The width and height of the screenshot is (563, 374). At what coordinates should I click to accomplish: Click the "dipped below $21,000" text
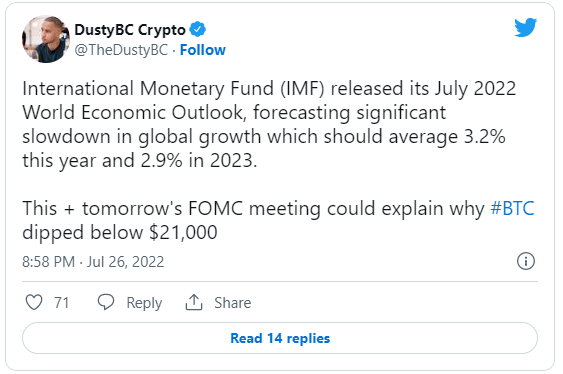[120, 232]
